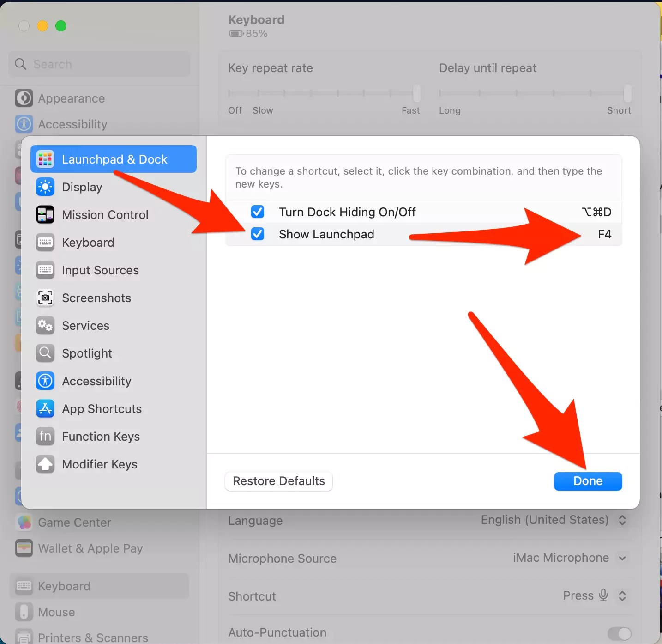Image resolution: width=662 pixels, height=644 pixels.
Task: Change the Microphone Source selection
Action: (623, 558)
